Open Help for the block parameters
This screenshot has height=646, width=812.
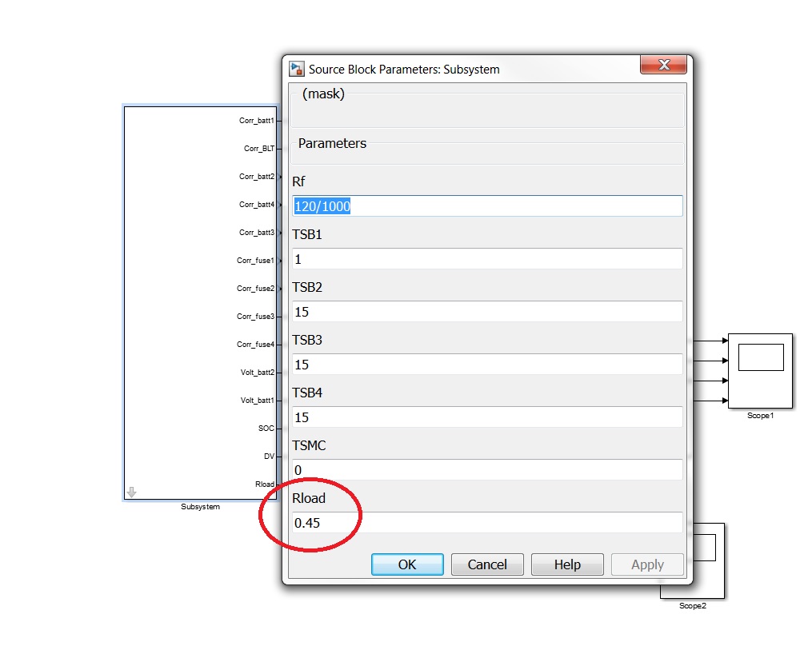[566, 564]
